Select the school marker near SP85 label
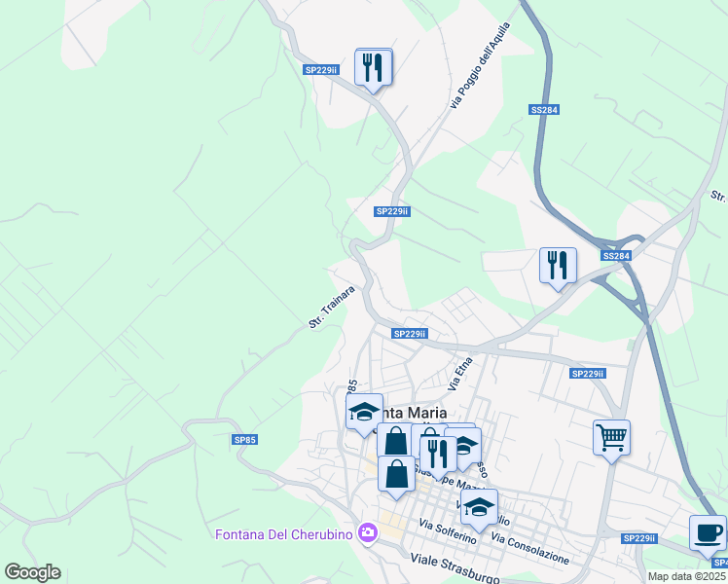This screenshot has width=728, height=584. click(364, 413)
